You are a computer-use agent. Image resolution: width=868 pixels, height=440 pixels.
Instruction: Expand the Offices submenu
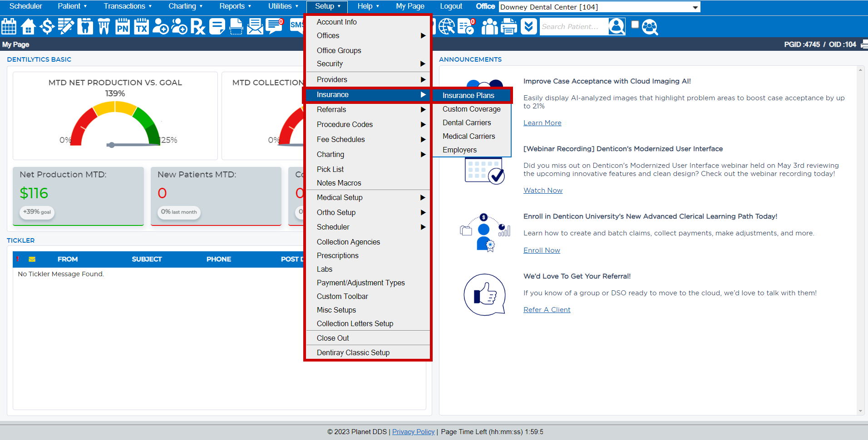tap(368, 35)
